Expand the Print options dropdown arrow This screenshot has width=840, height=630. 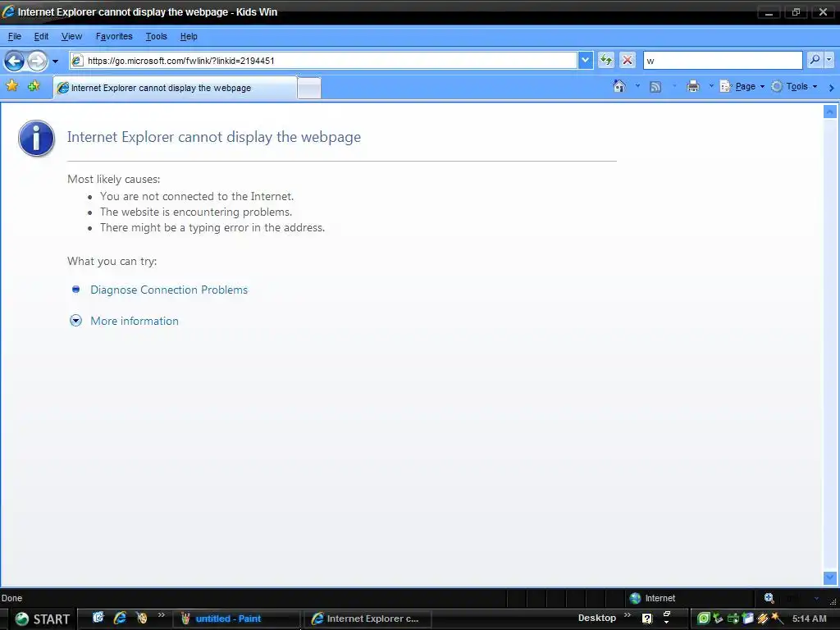[x=711, y=86]
